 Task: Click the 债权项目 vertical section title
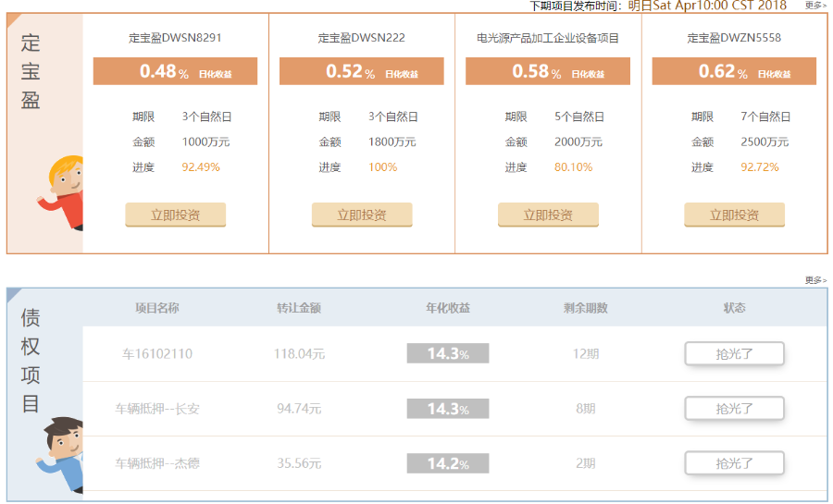pos(31,361)
